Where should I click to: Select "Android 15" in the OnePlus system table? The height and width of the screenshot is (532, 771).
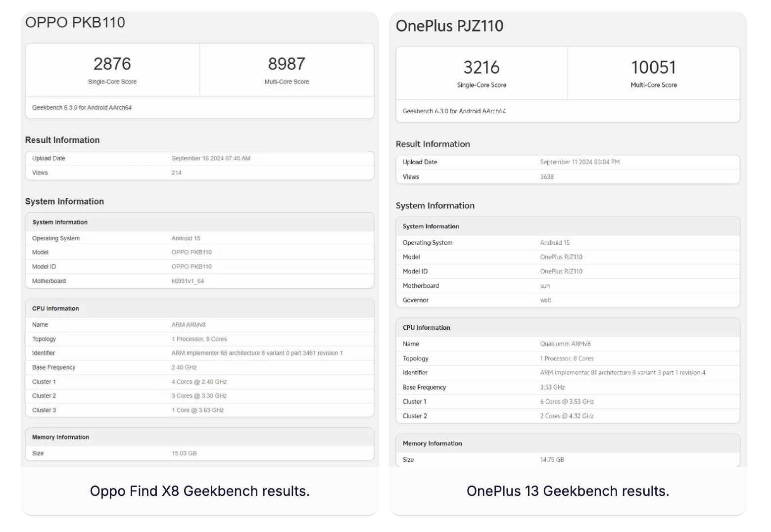click(x=555, y=243)
